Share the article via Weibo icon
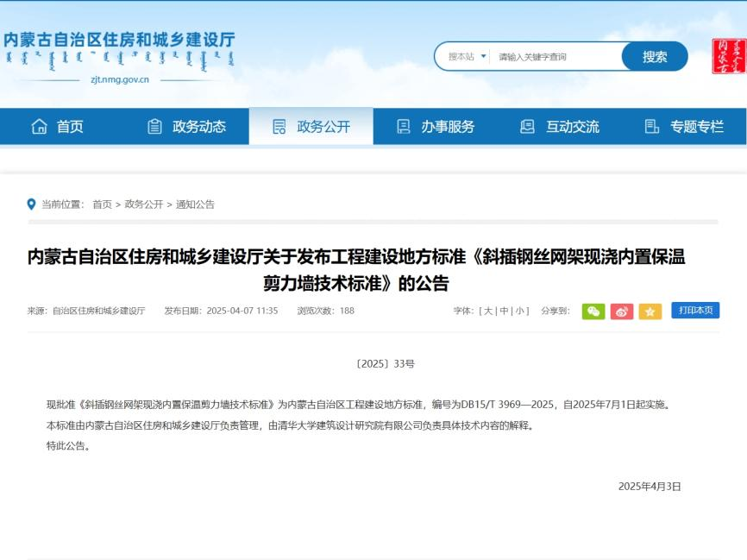 621,311
